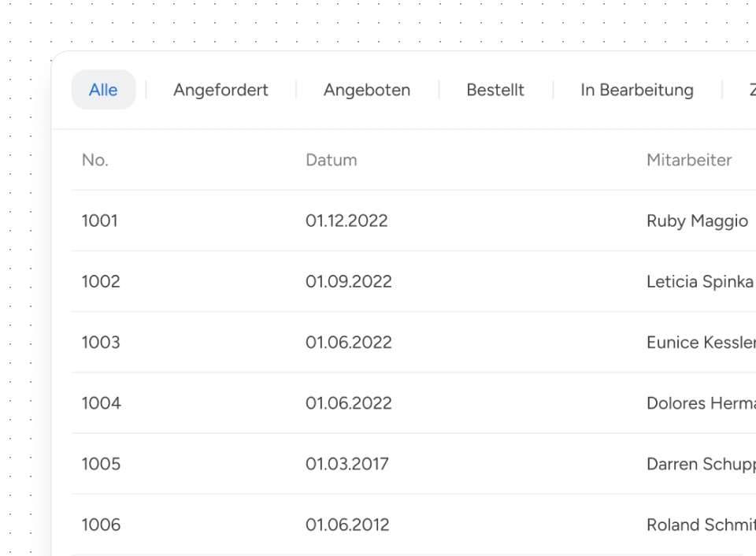Select order number 1006 row

(x=101, y=524)
